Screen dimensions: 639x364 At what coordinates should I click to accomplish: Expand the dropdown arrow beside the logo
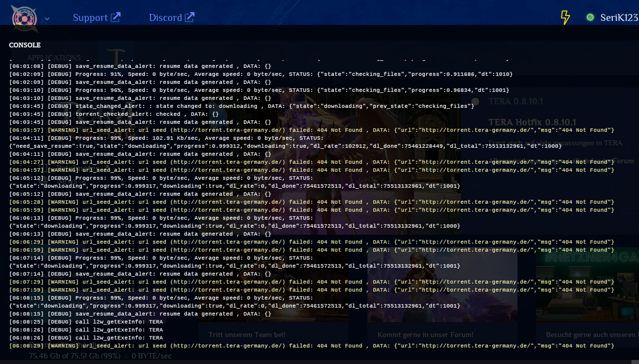coord(47,19)
